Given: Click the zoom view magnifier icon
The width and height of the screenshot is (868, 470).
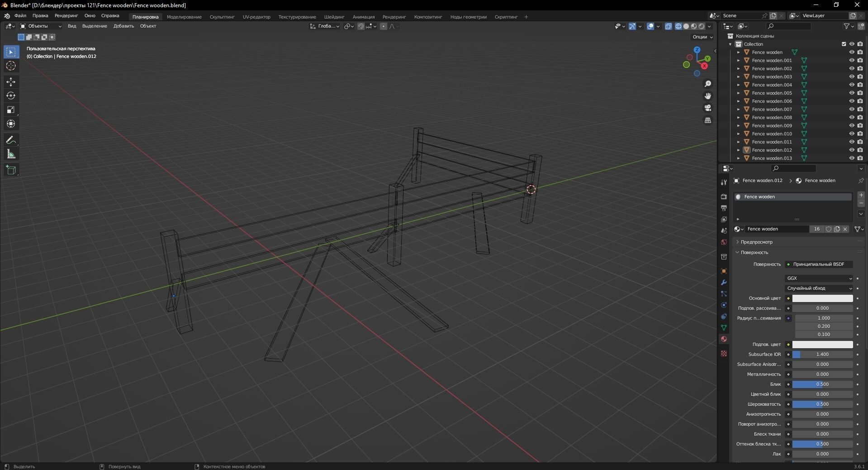Looking at the screenshot, I should [708, 84].
